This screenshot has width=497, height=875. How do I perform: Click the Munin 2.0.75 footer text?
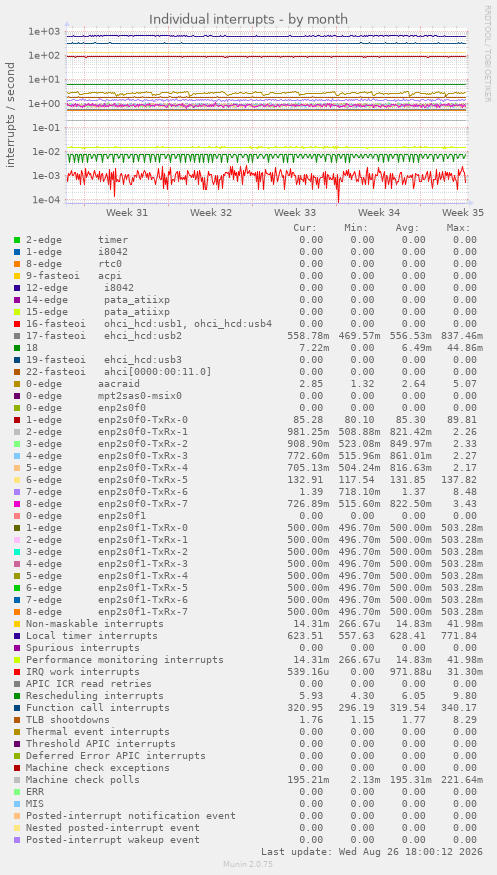click(x=248, y=864)
